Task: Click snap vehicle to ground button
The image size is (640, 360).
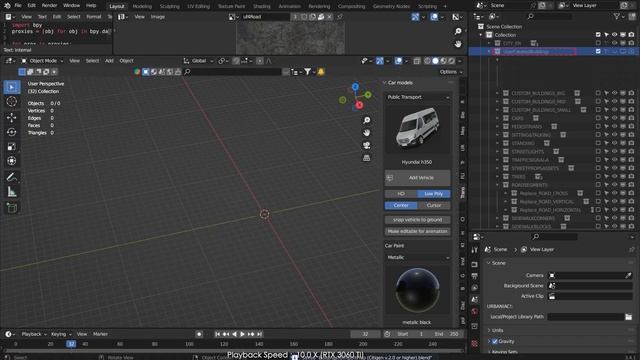Action: [418, 220]
